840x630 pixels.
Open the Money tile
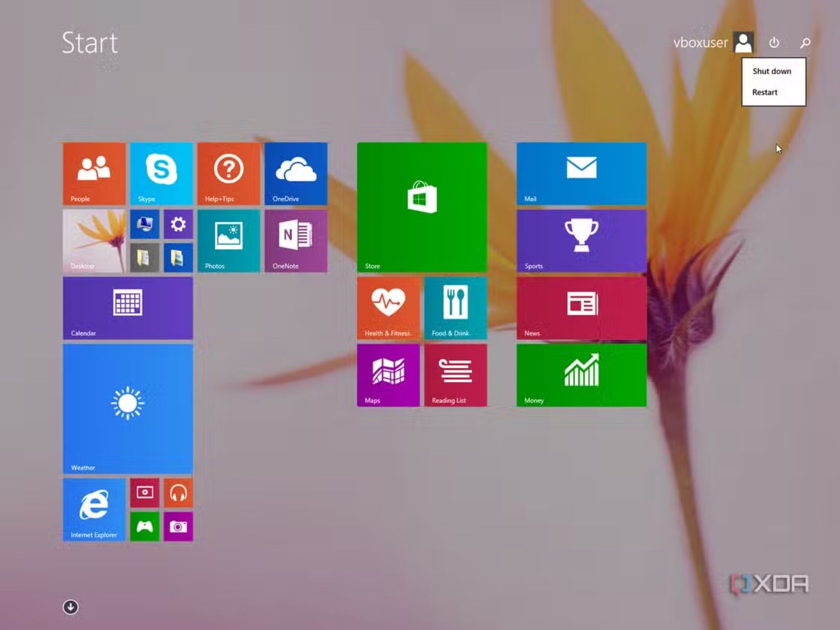pyautogui.click(x=582, y=375)
